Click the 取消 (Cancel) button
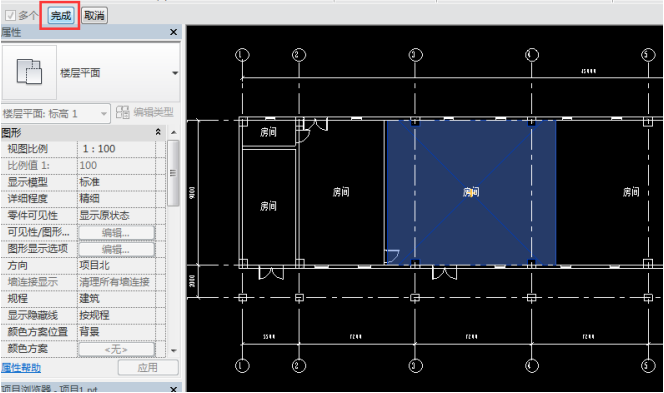Viewport: 664px width, 393px height. 94,16
